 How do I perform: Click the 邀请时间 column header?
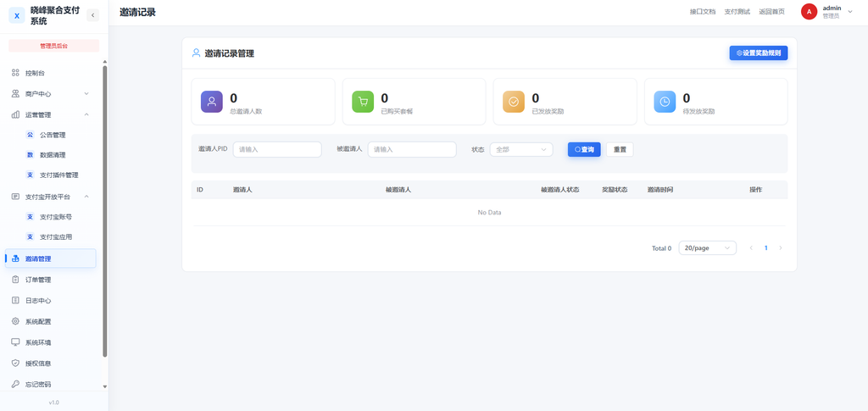coord(660,190)
